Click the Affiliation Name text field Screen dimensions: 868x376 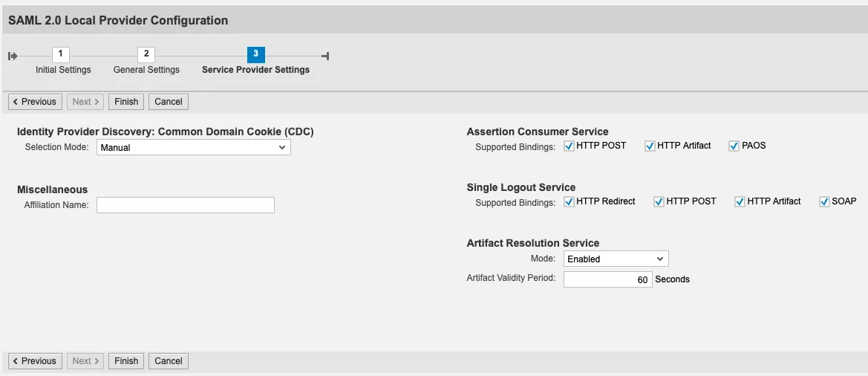(186, 205)
